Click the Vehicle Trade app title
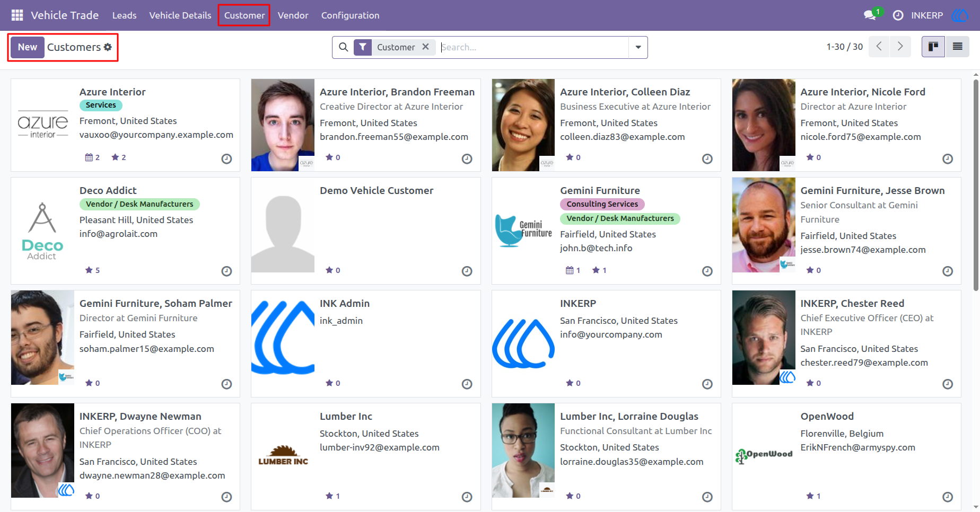 (65, 15)
